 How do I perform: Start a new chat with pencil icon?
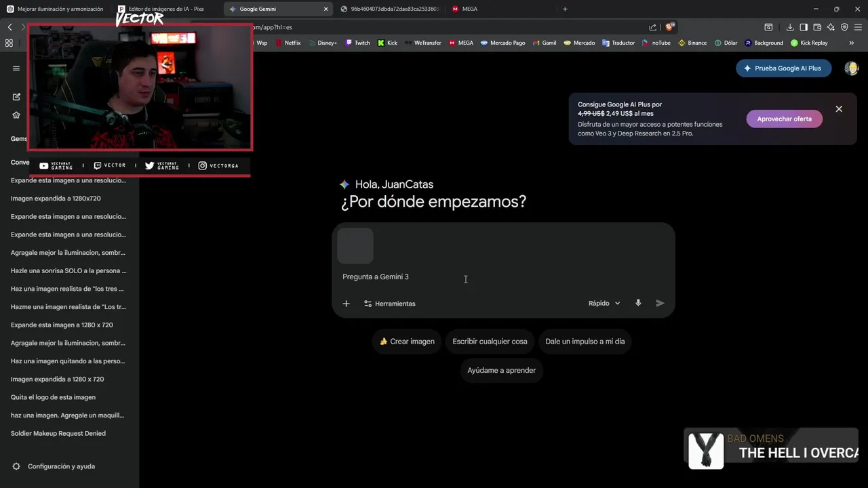[16, 97]
